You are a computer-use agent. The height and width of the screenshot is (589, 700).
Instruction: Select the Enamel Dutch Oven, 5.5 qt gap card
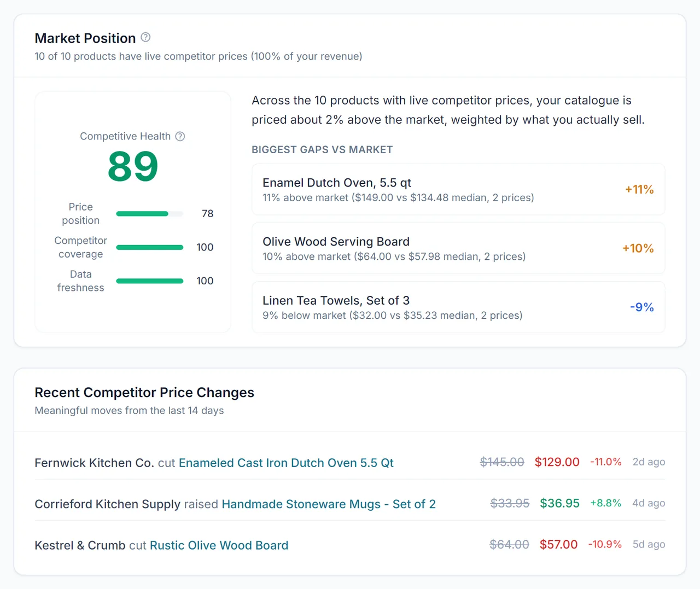458,189
